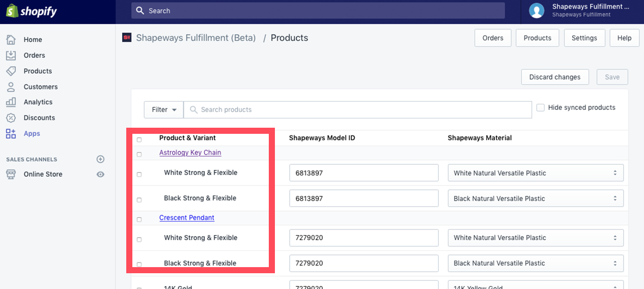Go to the Settings tab button
The width and height of the screenshot is (644, 289).
pyautogui.click(x=584, y=38)
